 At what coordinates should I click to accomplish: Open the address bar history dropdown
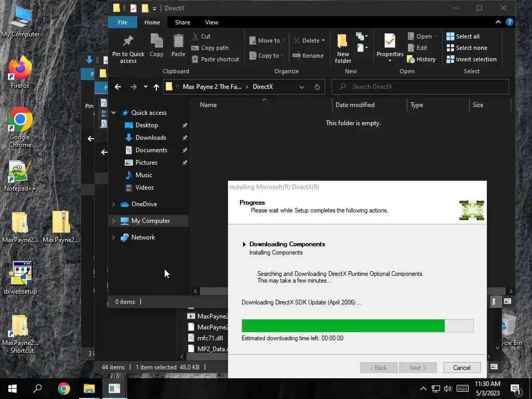pos(302,87)
